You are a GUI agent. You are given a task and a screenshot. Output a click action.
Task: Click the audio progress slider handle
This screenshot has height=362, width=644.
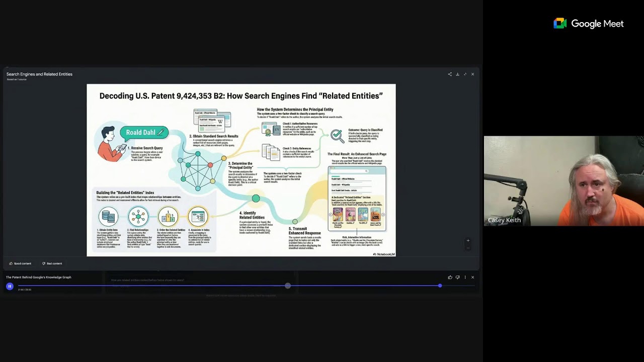click(x=440, y=286)
